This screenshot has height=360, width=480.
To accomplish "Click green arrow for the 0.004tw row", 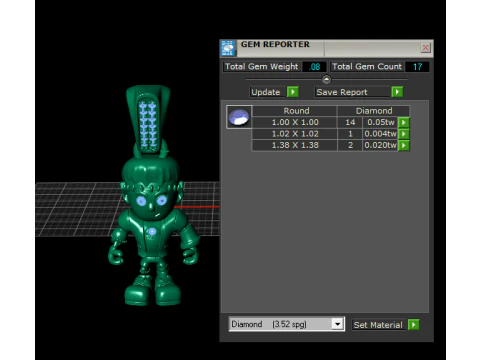I will [404, 134].
